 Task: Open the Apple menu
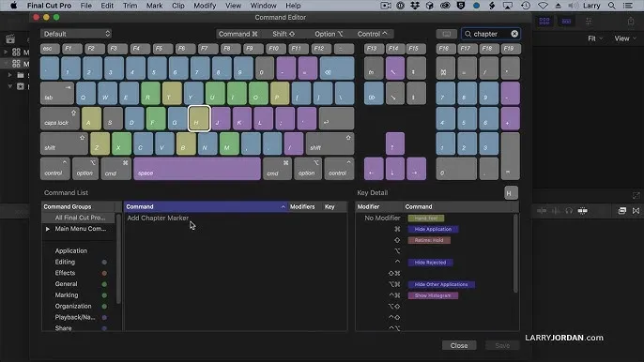coord(13,6)
